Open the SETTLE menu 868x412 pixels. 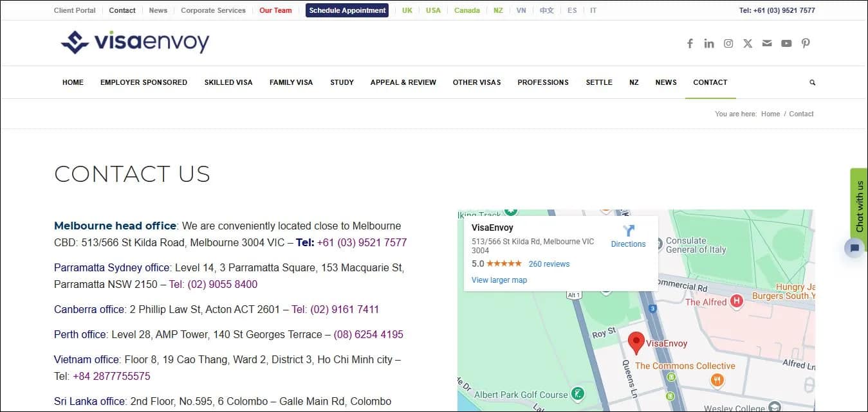point(599,82)
